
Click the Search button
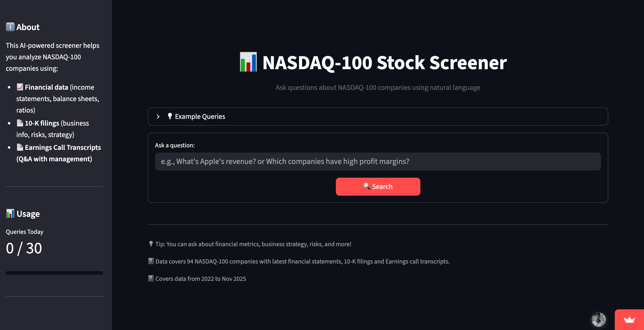tap(378, 186)
